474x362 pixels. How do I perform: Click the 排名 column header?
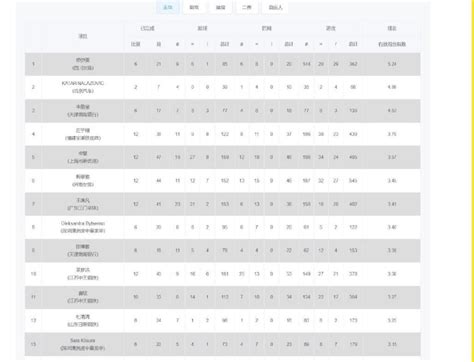392,28
